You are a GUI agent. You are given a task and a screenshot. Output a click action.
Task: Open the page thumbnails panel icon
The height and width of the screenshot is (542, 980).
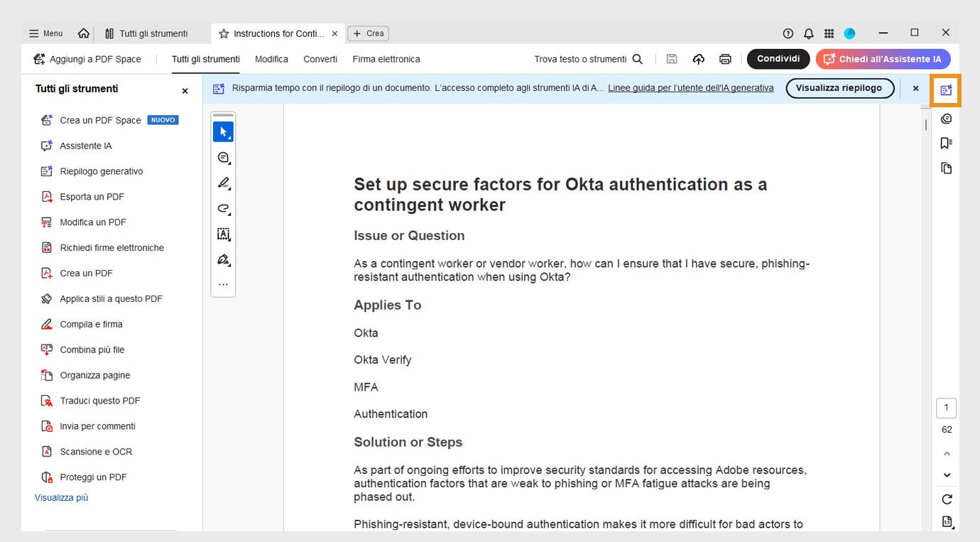(945, 168)
